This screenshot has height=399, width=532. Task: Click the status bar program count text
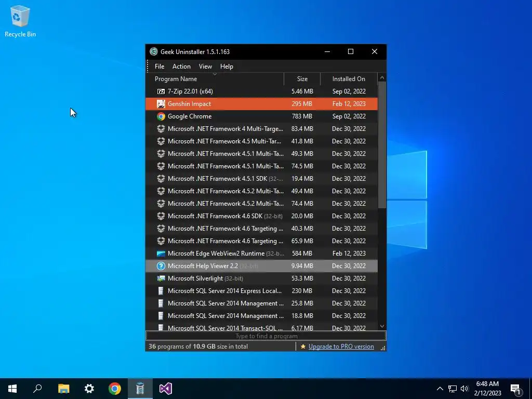coord(198,347)
